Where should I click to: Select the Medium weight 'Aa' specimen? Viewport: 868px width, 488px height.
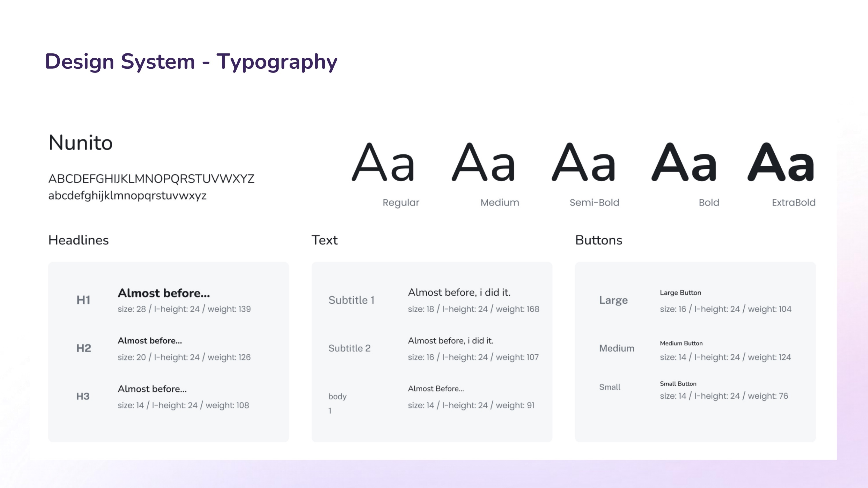point(483,162)
